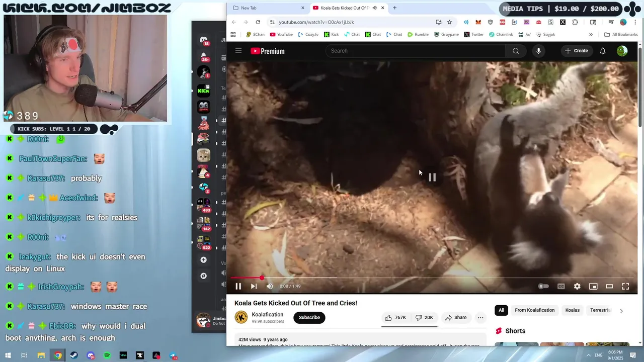Screen dimensions: 644x362
Task: Open File Explorer from the taskbar
Action: click(41, 355)
